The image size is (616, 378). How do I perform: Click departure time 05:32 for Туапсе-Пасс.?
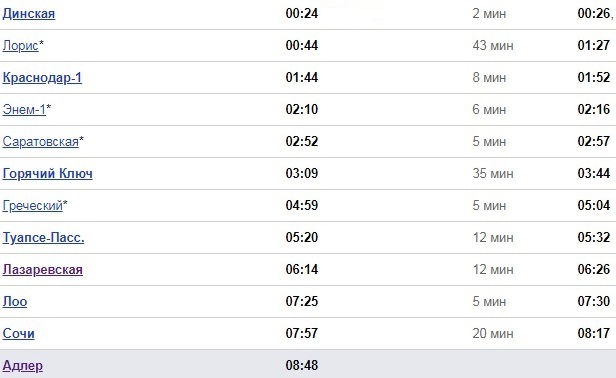coord(594,237)
